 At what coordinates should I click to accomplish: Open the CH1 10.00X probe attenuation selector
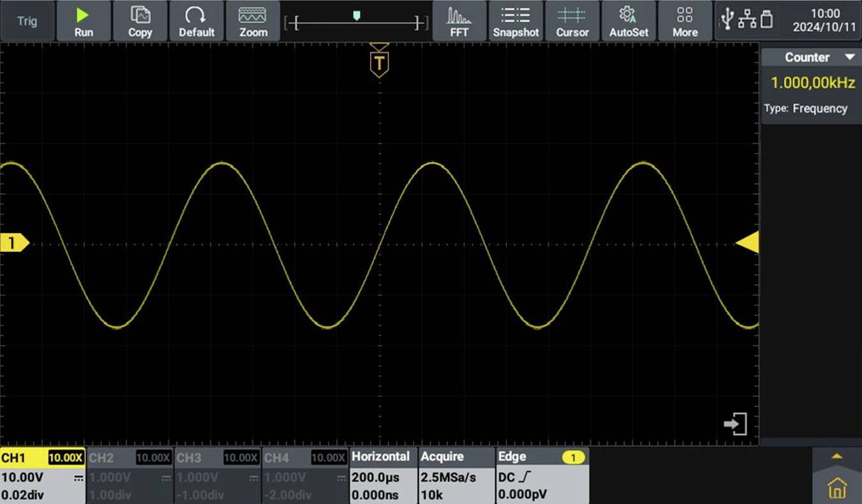point(66,457)
